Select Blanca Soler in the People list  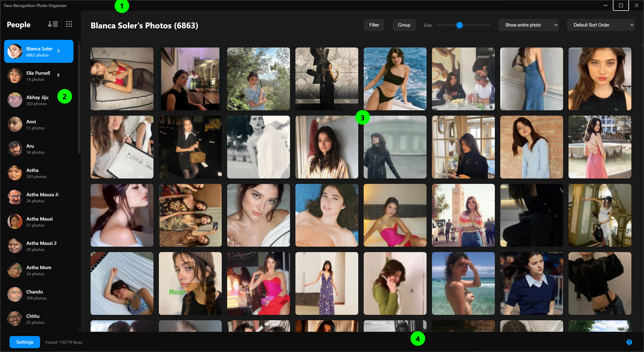[x=39, y=51]
